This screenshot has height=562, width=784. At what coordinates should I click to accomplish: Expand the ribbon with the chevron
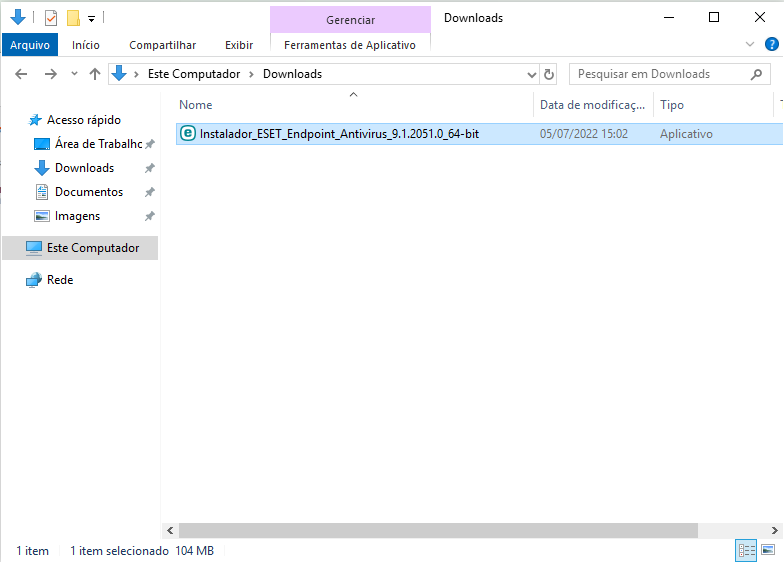(x=751, y=45)
